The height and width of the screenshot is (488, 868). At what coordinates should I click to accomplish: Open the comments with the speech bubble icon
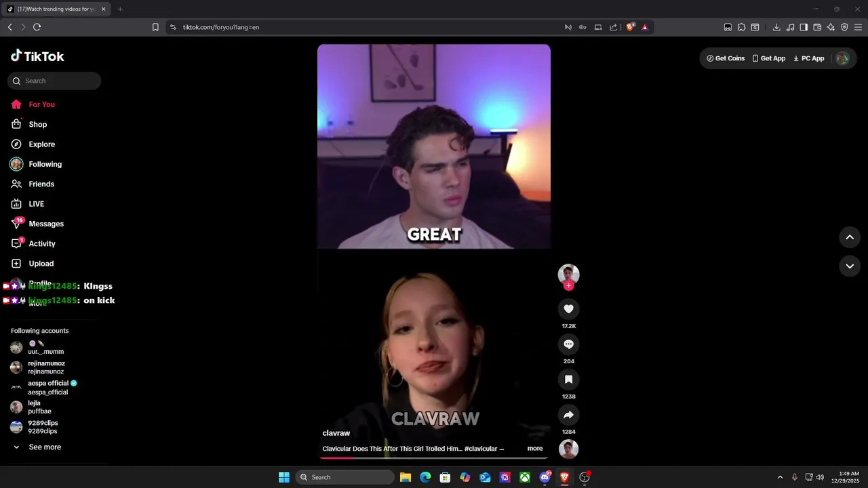click(x=568, y=344)
